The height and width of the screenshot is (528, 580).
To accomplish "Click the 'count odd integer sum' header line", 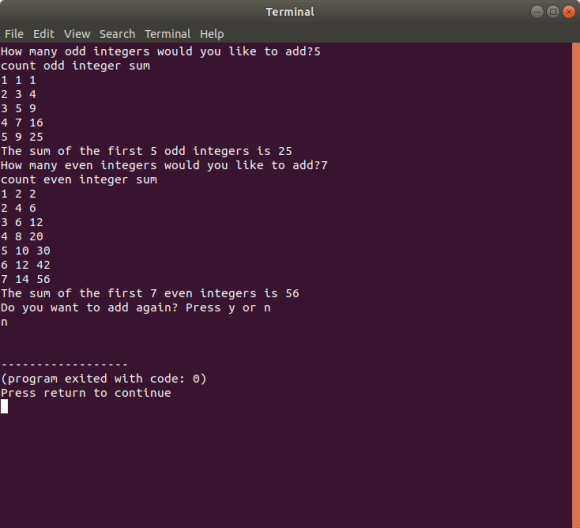I will [75, 66].
